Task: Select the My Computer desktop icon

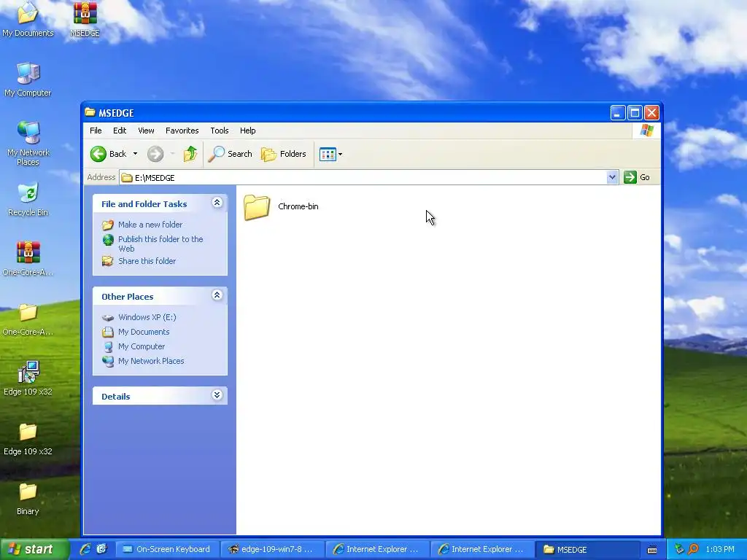Action: [x=28, y=79]
